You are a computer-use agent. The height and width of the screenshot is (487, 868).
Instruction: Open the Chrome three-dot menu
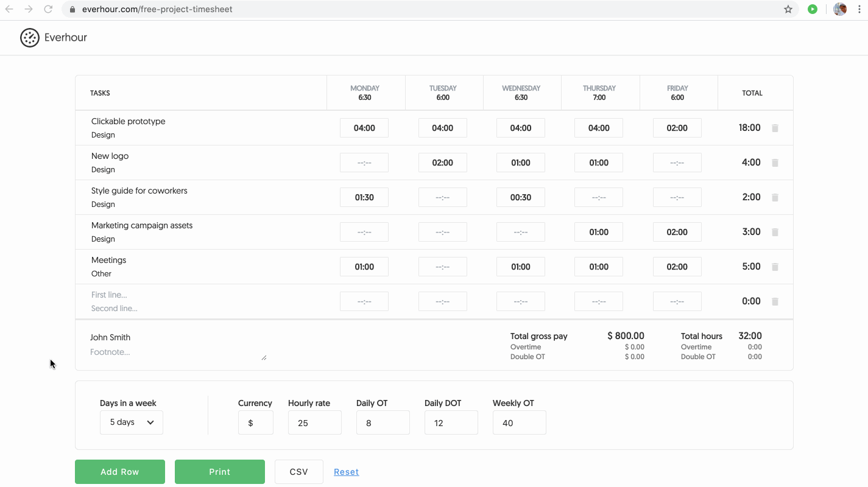pos(859,9)
